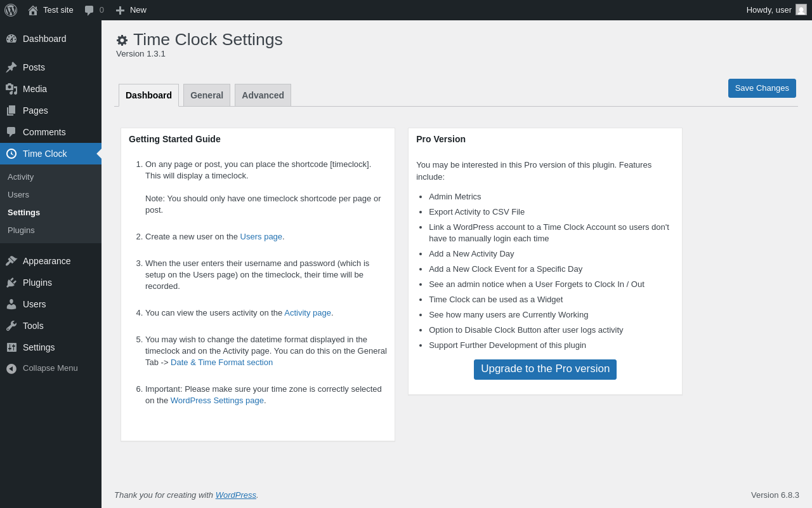Open the user avatar icon
Viewport: 812px width, 508px height.
pos(801,10)
